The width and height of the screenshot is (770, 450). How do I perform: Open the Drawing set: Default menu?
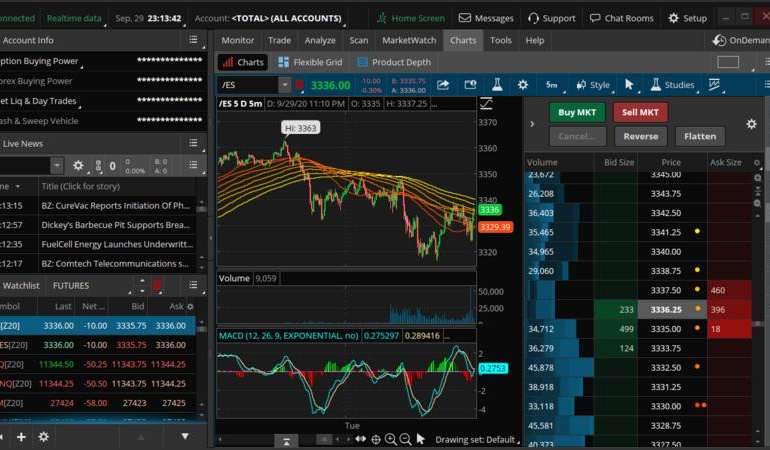point(475,440)
